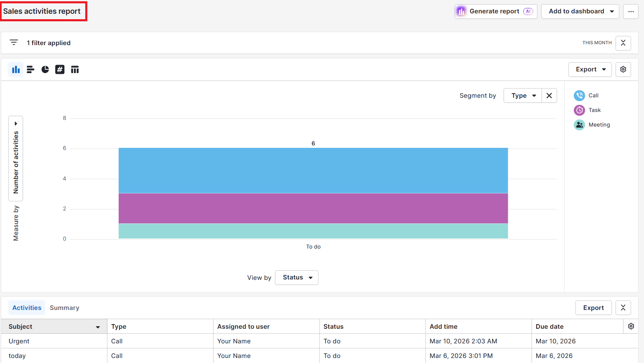Click the Generate report button

click(495, 11)
